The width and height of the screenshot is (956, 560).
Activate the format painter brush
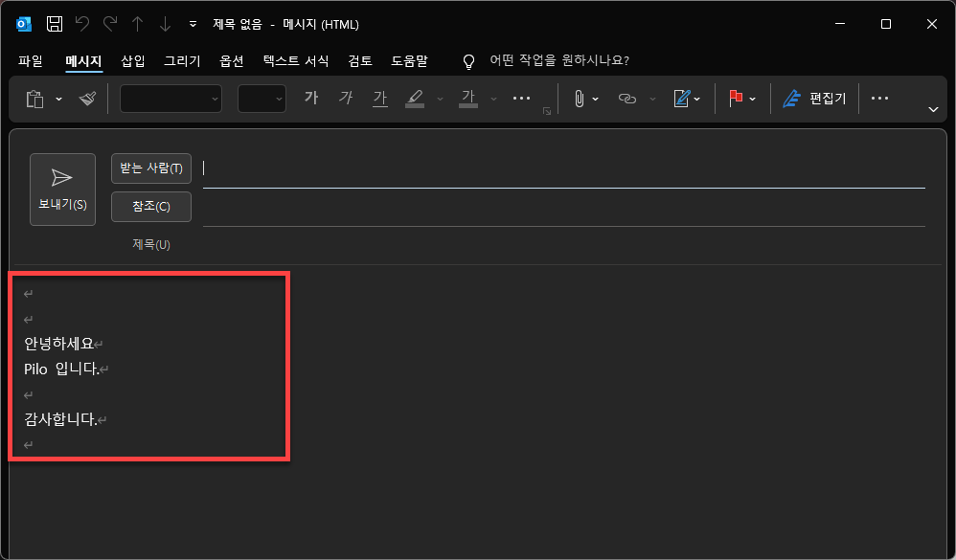pyautogui.click(x=88, y=99)
